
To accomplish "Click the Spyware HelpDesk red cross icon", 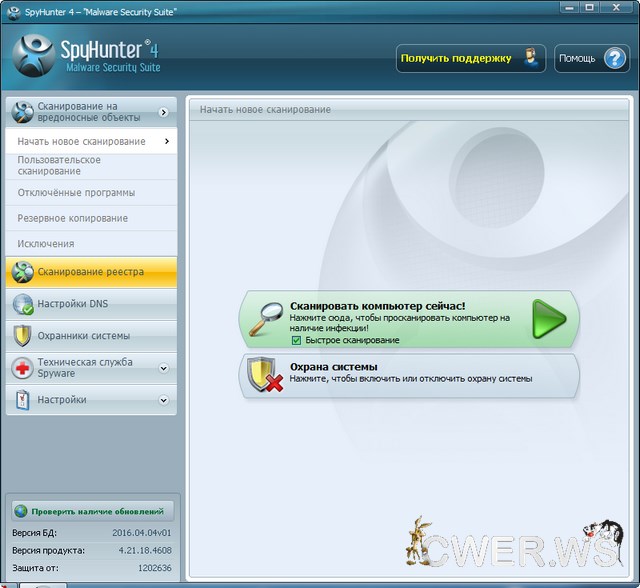I will click(22, 368).
